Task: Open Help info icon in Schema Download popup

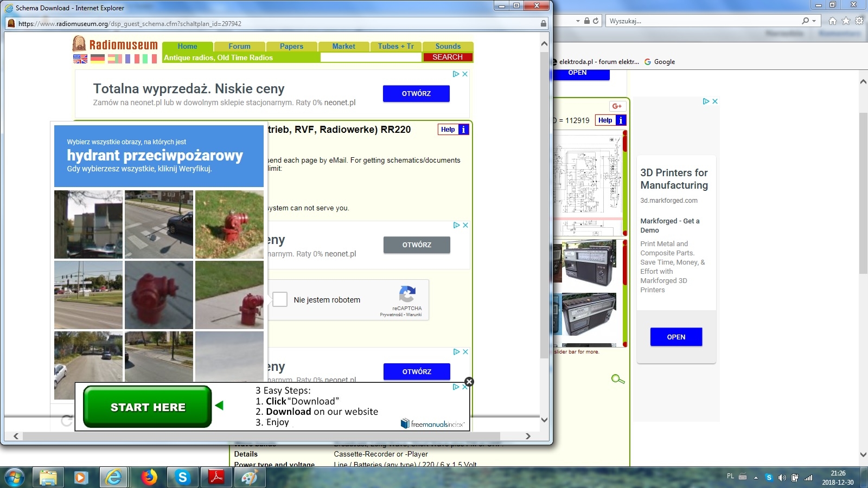Action: (x=463, y=130)
